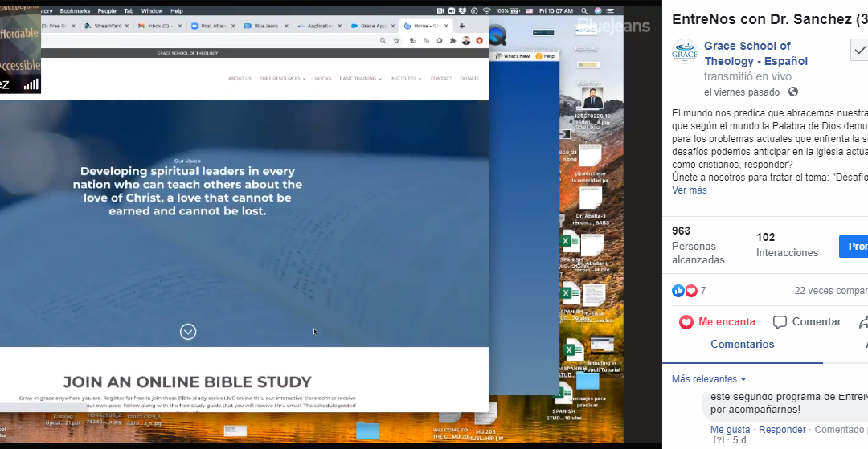Click the battery status in menu bar

[508, 10]
